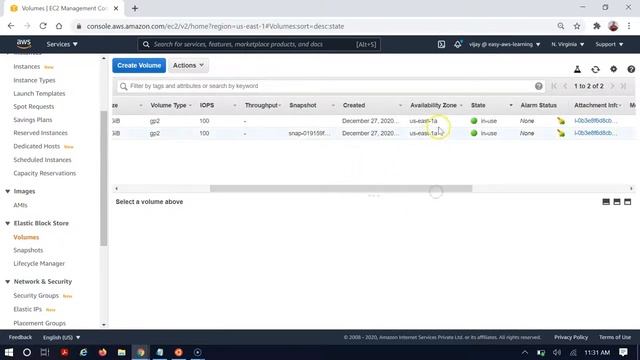Open the English (US) language dropdown

(x=62, y=338)
